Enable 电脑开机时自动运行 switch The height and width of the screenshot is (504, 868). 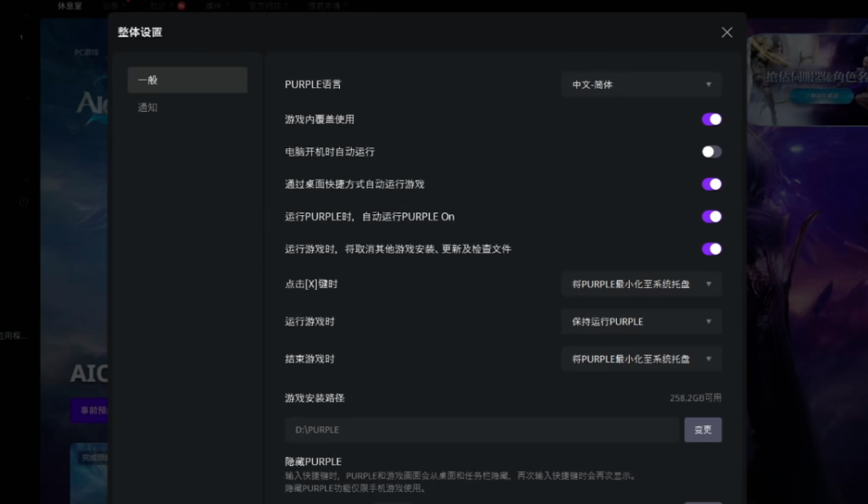pyautogui.click(x=711, y=152)
